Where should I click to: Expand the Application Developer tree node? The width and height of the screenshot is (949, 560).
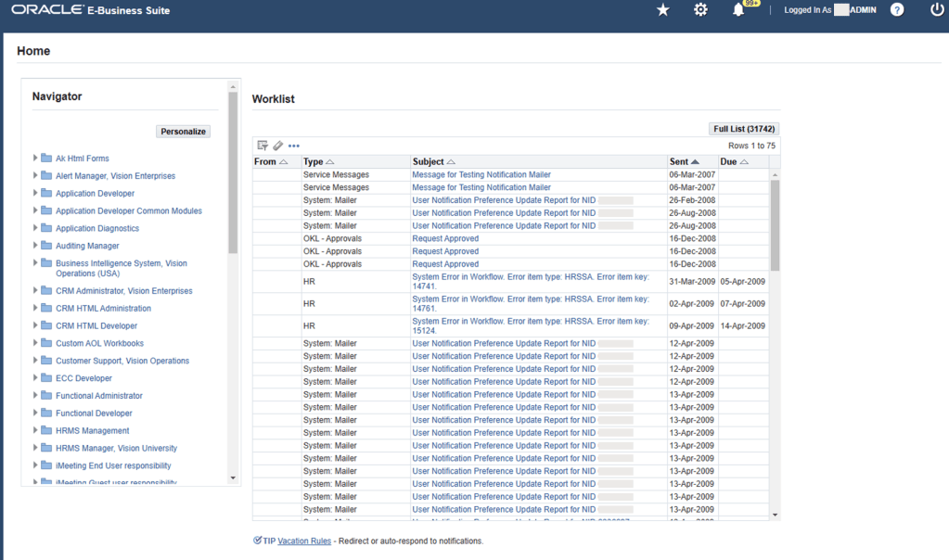click(35, 193)
